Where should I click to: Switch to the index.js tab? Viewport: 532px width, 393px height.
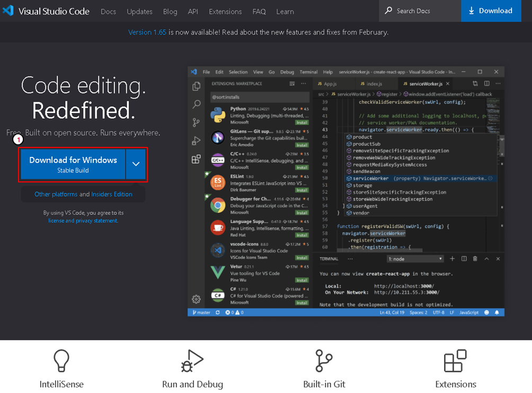(x=371, y=84)
